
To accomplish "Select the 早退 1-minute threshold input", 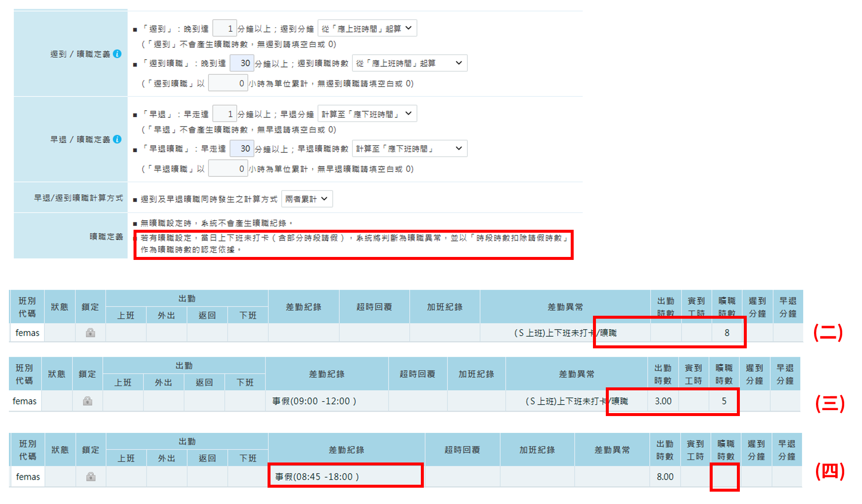I will (x=225, y=113).
